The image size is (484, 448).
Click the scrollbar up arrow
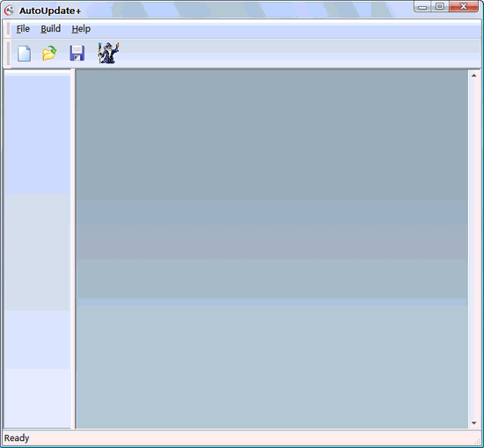coord(474,76)
